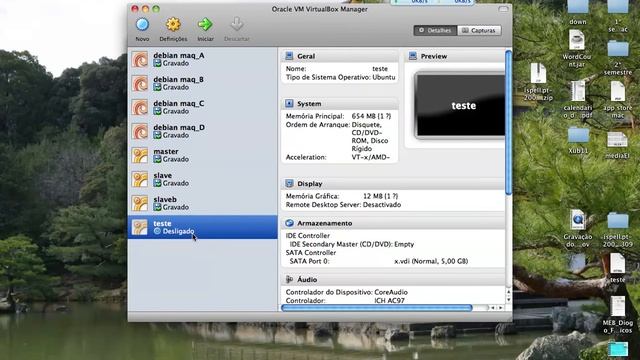Click the horizontal scrollbar right arrow
Image resolution: width=640 pixels, height=360 pixels.
[500, 308]
